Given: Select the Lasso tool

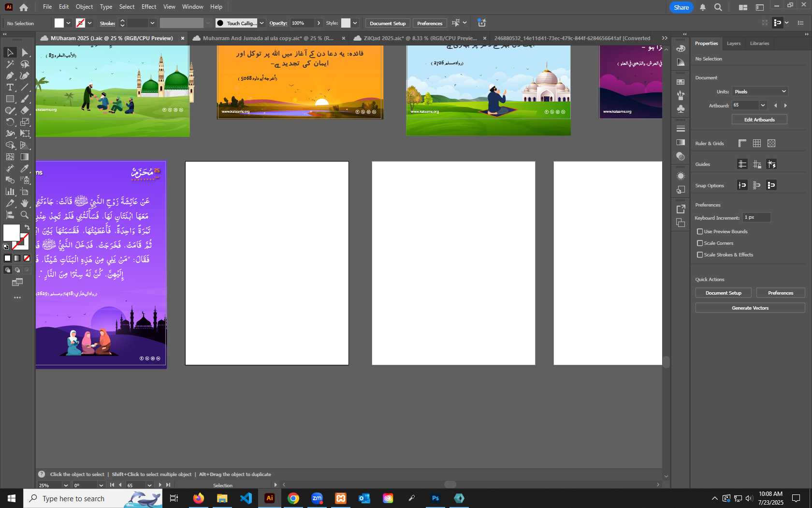Looking at the screenshot, I should pyautogui.click(x=25, y=64).
